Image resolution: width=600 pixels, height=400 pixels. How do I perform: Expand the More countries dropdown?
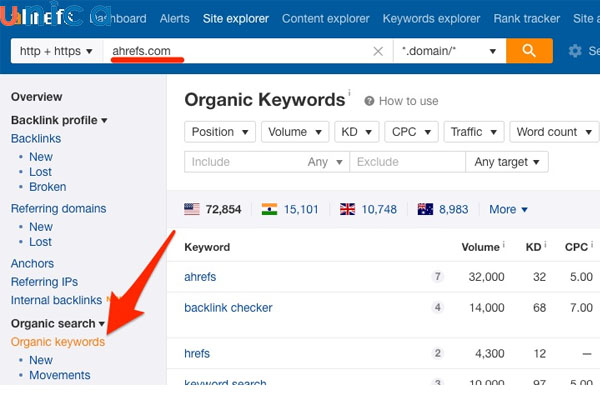[x=508, y=209]
